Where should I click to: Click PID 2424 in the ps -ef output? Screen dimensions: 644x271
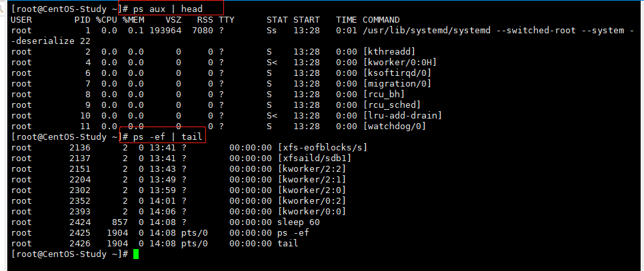[x=80, y=222]
